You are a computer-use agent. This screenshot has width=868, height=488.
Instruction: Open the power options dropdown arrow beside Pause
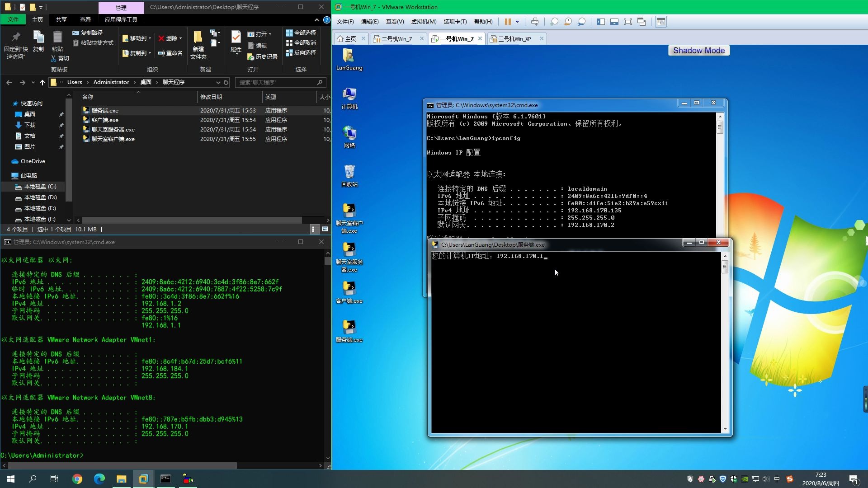click(517, 22)
